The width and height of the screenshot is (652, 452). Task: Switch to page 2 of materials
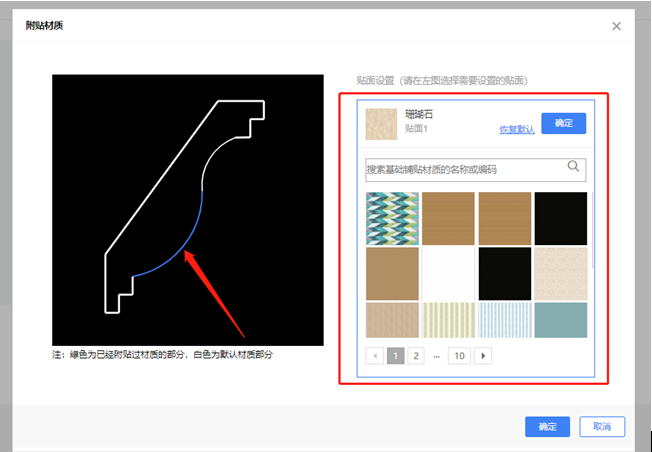click(x=416, y=355)
